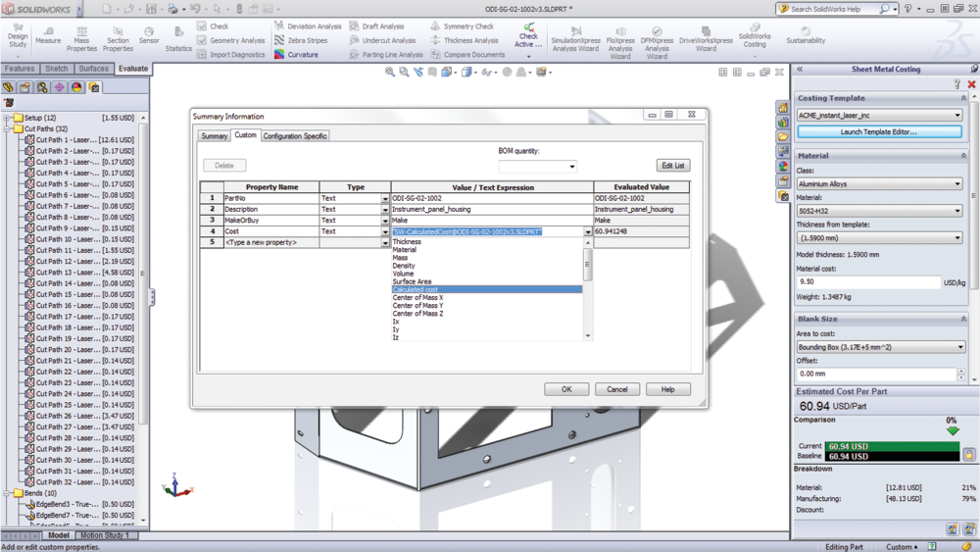Click the Check tool checkbox icon
980x552 pixels.
[x=202, y=26]
